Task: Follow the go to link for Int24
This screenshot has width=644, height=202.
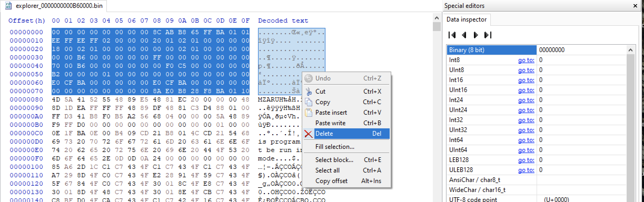Action: pos(526,100)
